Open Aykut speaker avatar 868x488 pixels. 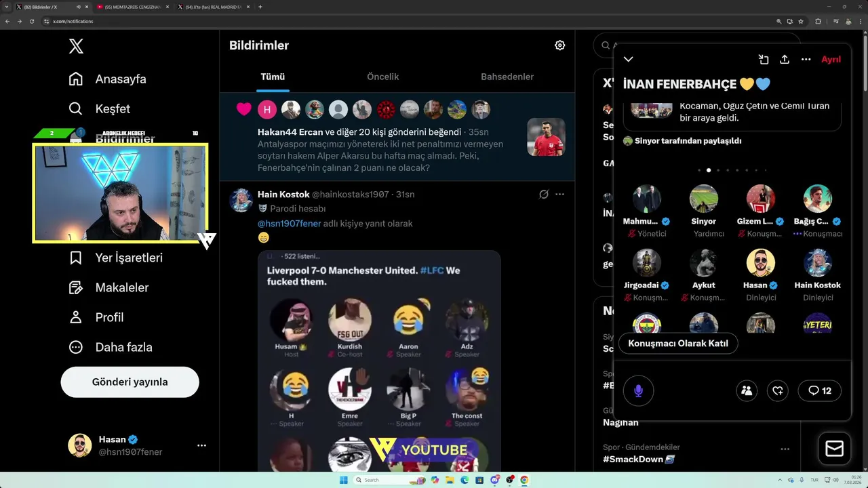pyautogui.click(x=704, y=262)
